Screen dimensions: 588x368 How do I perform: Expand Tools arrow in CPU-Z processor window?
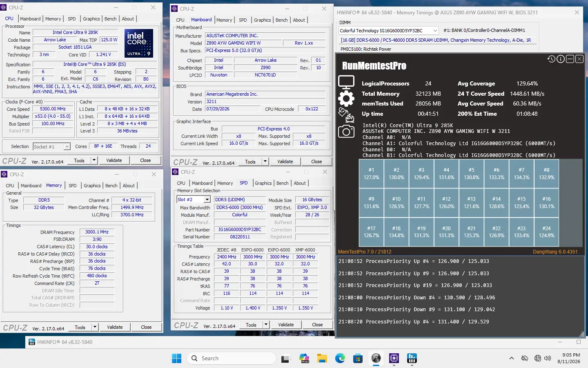point(94,160)
